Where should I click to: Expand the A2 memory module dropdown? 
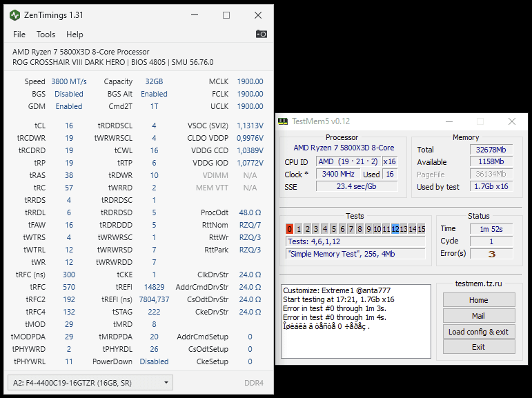(x=90, y=383)
